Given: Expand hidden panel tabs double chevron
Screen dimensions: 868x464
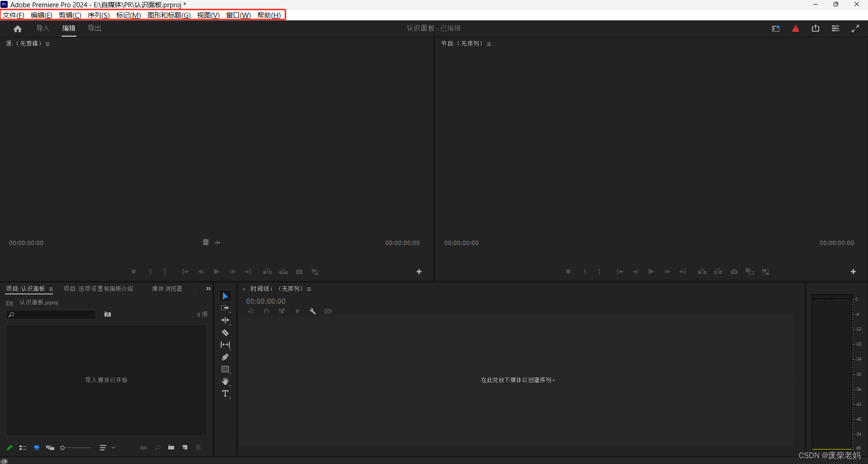Looking at the screenshot, I should click(x=209, y=289).
